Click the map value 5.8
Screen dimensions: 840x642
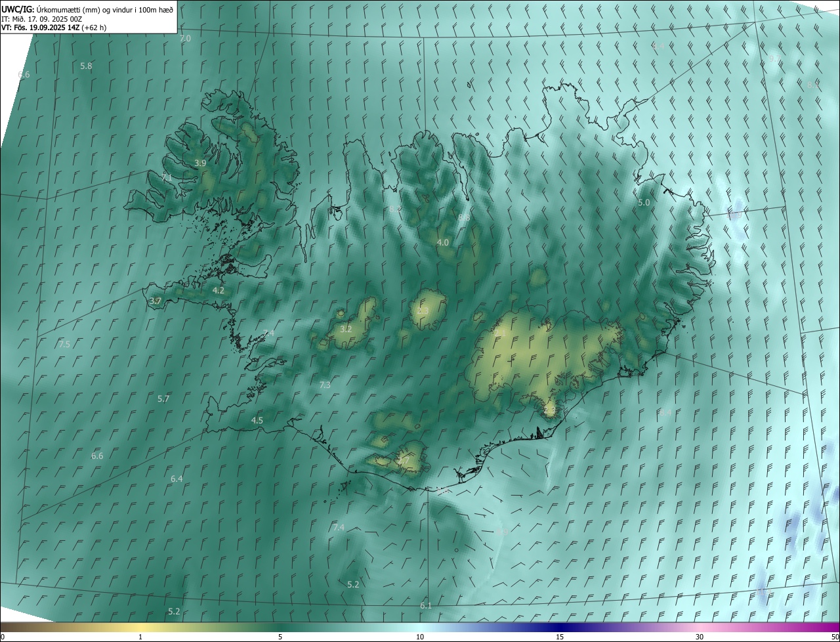[x=86, y=66]
